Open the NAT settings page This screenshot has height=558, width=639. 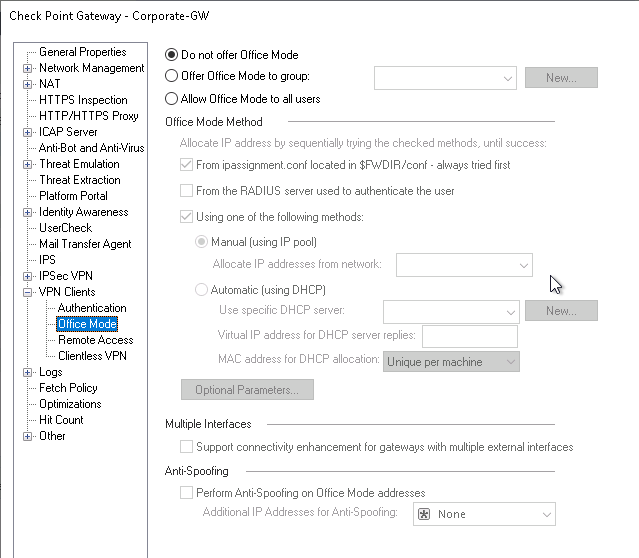(49, 84)
